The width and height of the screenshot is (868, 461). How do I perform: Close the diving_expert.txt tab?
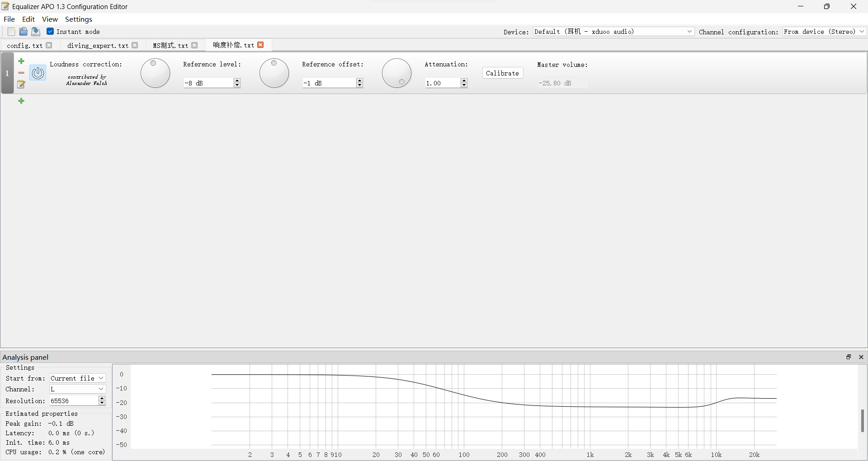(x=135, y=45)
